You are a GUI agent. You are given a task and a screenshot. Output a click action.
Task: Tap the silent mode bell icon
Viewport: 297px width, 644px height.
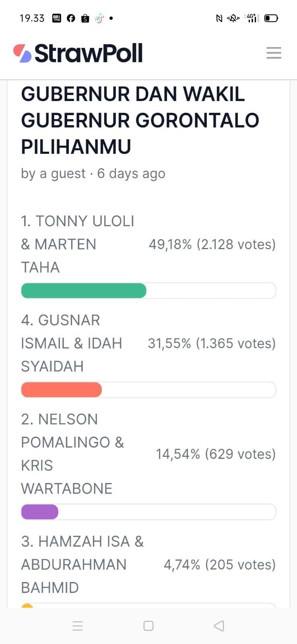233,18
